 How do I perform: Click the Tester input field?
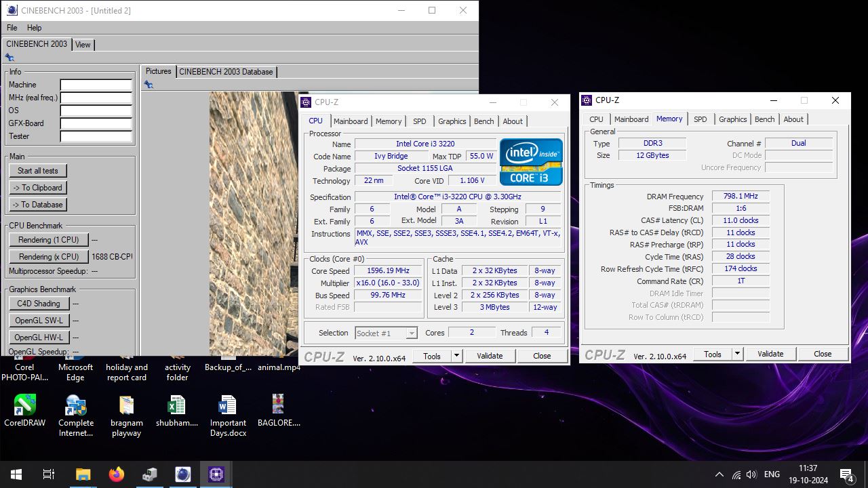click(x=96, y=136)
